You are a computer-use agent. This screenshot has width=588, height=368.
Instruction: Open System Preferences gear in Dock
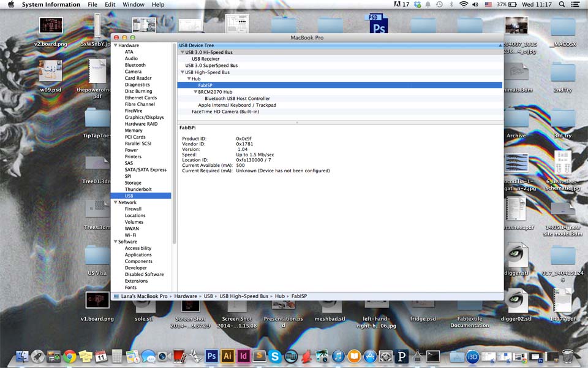(385, 356)
